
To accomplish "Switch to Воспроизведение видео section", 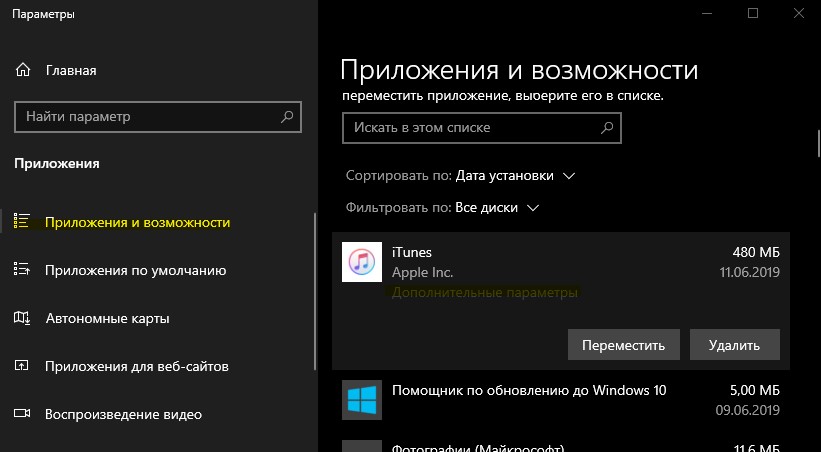I will pos(124,414).
